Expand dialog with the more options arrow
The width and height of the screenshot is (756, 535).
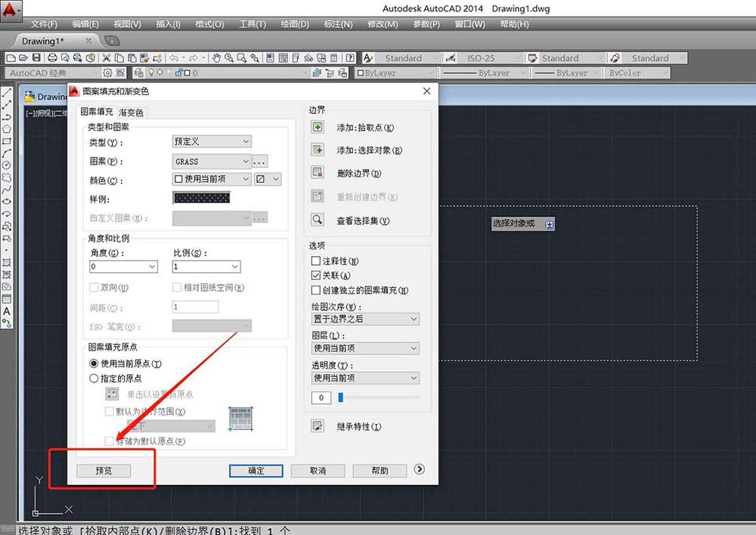pyautogui.click(x=419, y=469)
